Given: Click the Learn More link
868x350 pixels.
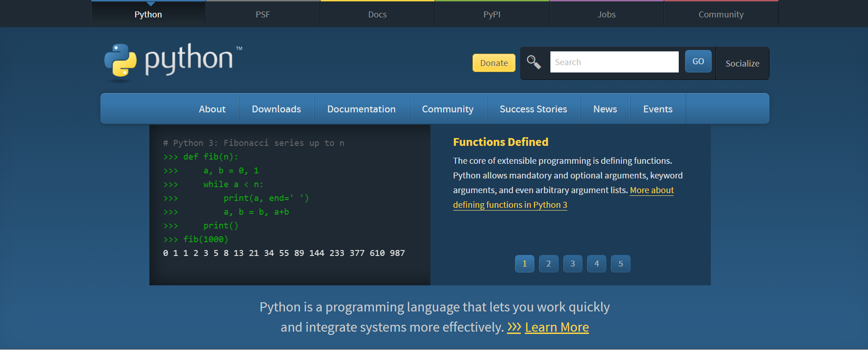Looking at the screenshot, I should click(x=557, y=327).
